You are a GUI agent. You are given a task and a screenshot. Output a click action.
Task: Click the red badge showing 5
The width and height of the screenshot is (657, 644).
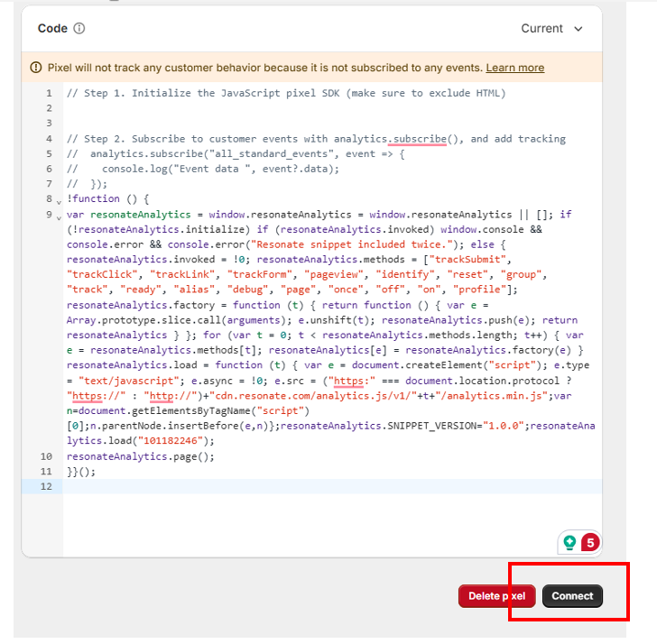(590, 543)
